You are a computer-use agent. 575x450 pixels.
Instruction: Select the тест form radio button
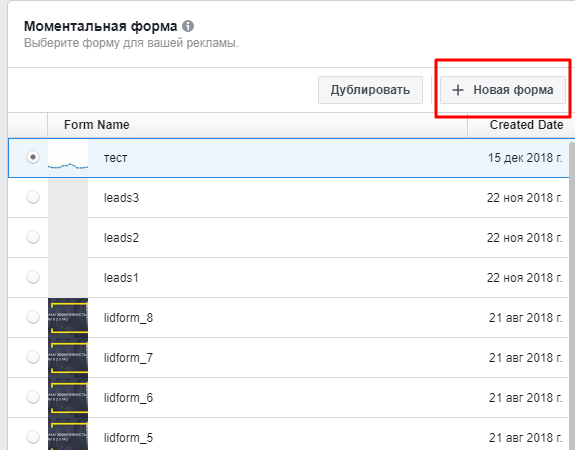[x=33, y=157]
